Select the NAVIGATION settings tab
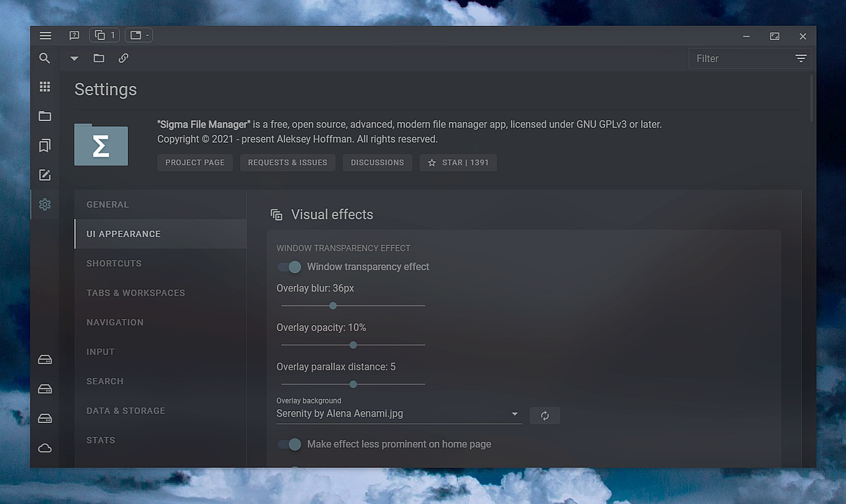 (161, 322)
